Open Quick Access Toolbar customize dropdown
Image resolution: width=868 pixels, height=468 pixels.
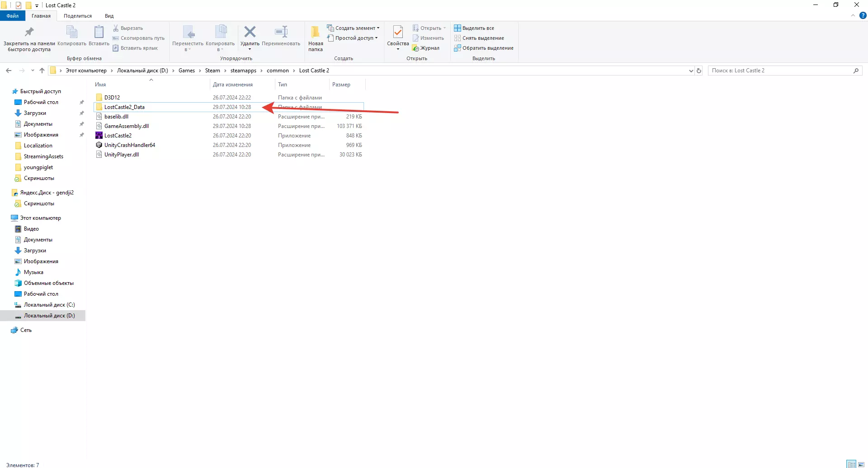[37, 5]
